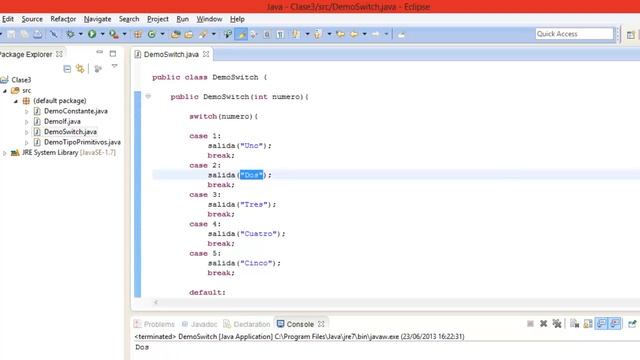
Task: Maximize the Package Explorer view
Action: coord(113,53)
